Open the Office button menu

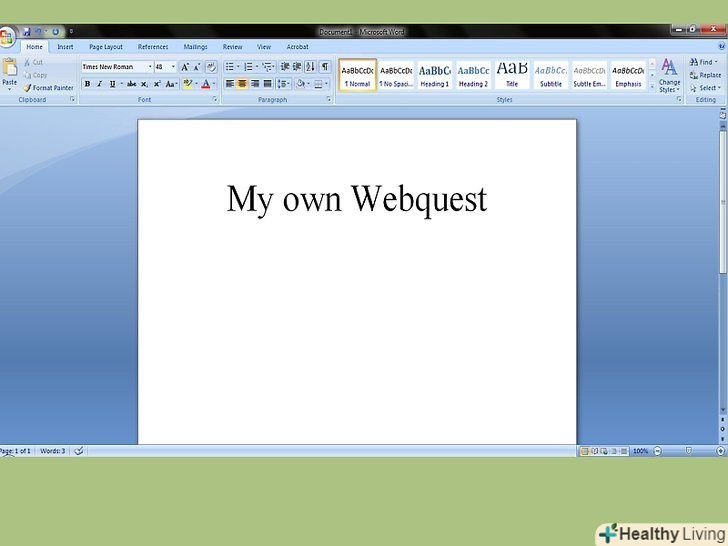(x=6, y=37)
